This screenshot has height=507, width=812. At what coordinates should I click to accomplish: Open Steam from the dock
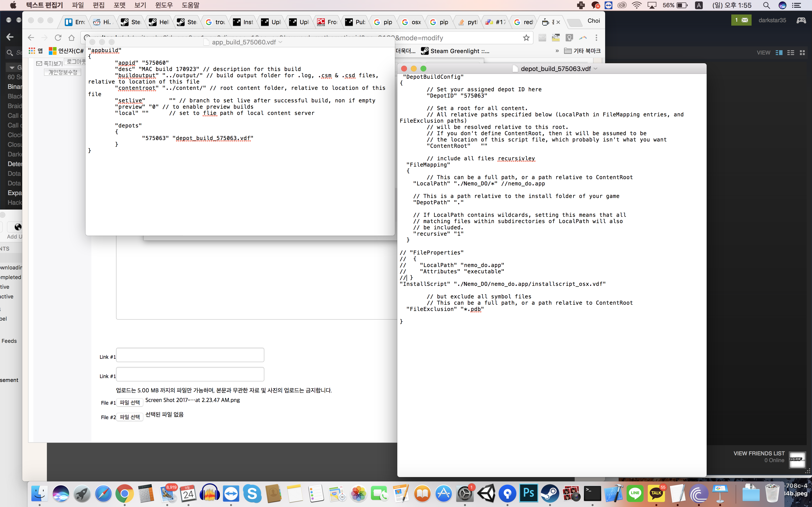[550, 493]
